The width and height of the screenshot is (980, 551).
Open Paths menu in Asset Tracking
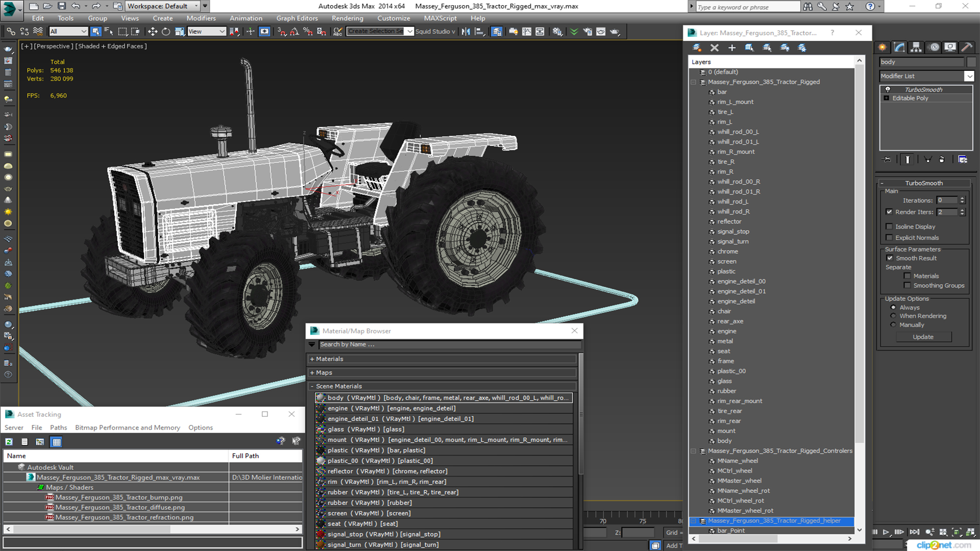(x=58, y=428)
